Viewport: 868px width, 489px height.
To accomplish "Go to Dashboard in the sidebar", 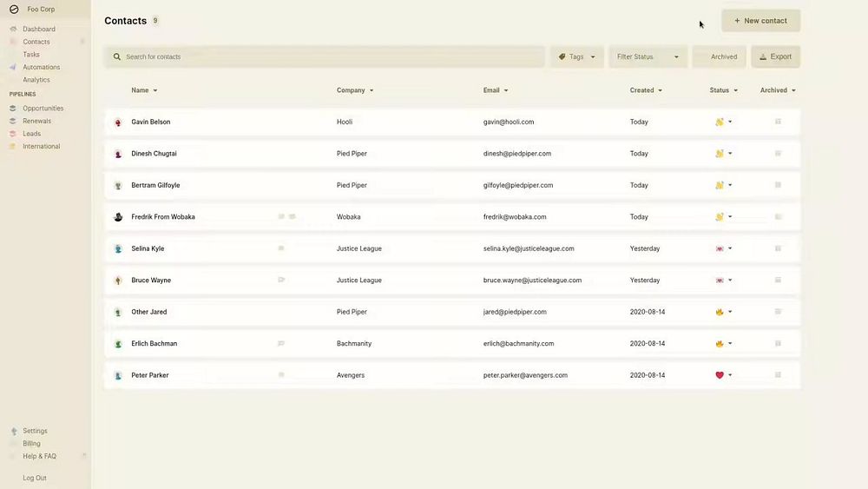I will point(39,29).
